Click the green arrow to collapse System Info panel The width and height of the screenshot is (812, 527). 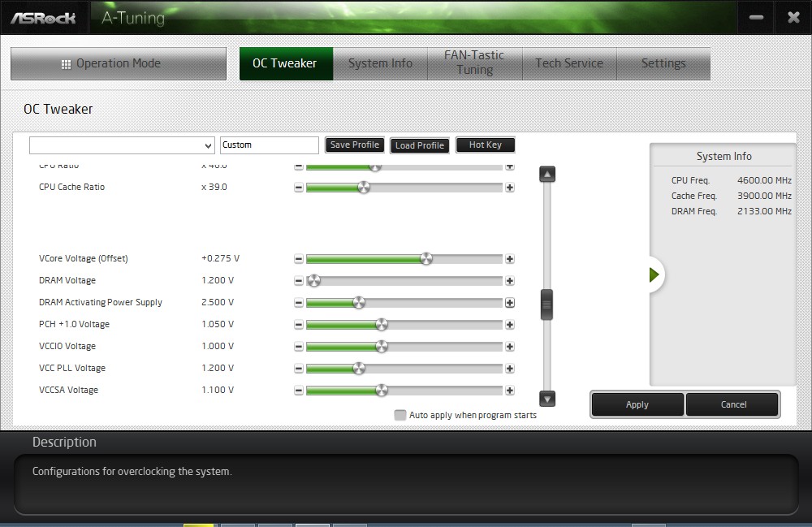(654, 274)
